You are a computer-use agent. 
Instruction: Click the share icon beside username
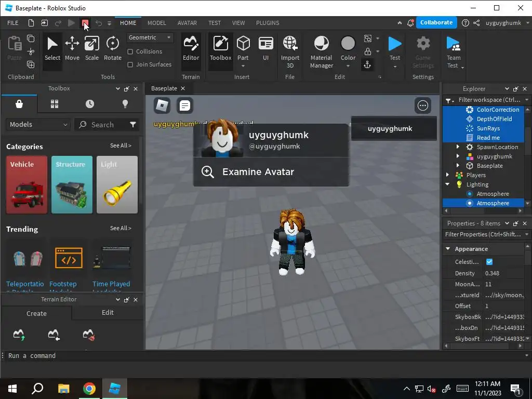pyautogui.click(x=477, y=23)
